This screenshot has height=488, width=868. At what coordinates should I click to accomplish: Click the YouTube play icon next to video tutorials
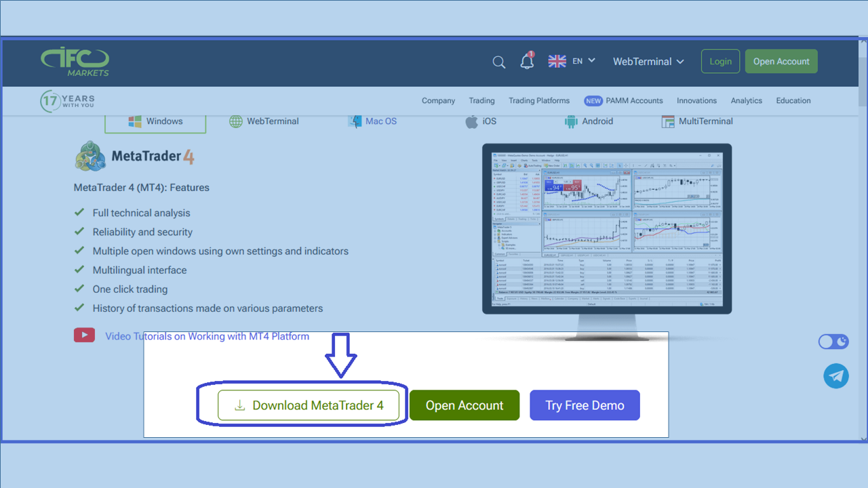tap(84, 335)
